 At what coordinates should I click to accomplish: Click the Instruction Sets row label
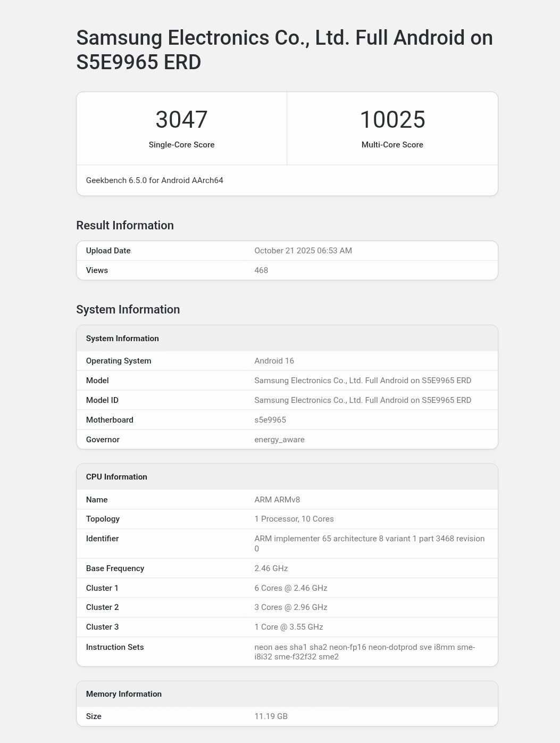pos(115,647)
